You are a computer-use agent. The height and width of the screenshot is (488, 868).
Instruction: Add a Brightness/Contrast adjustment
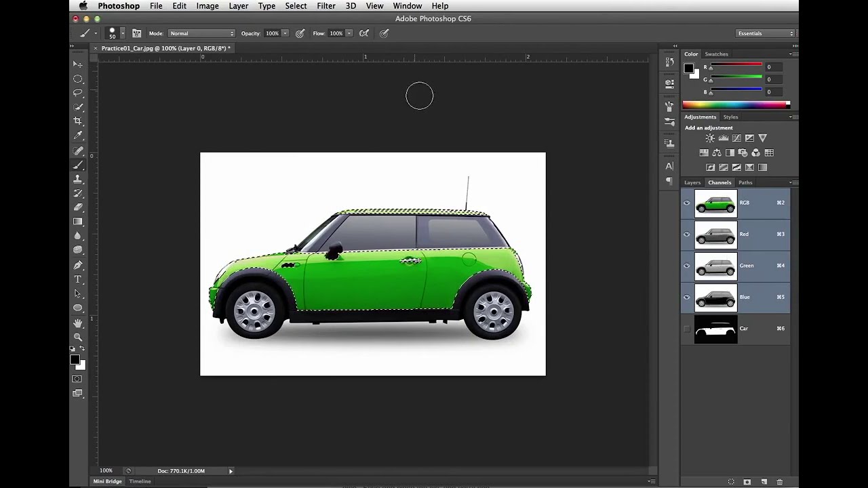coord(710,138)
